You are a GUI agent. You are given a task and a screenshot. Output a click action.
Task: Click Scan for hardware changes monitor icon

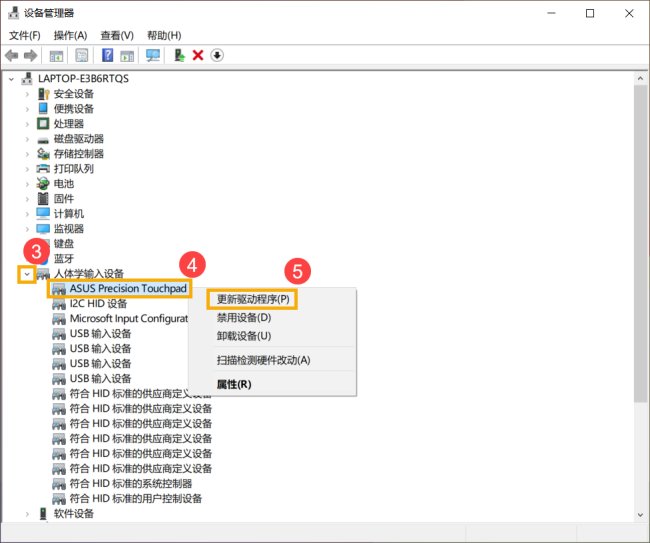pos(153,55)
